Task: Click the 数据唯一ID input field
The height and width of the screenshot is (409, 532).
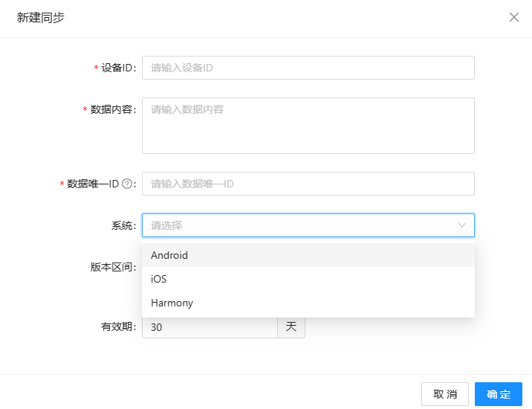Action: point(308,184)
